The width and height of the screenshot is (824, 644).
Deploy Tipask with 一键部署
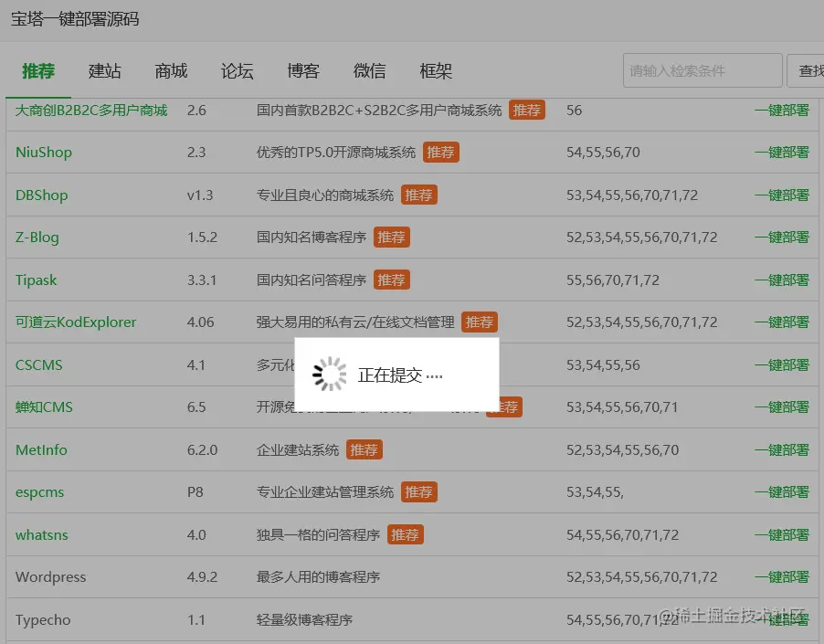(x=781, y=280)
